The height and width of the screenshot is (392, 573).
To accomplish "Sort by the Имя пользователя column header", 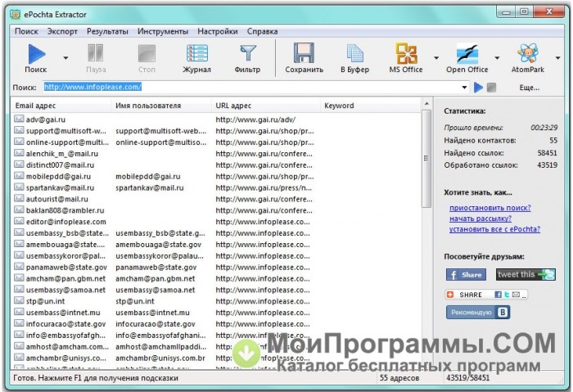I will (x=161, y=106).
